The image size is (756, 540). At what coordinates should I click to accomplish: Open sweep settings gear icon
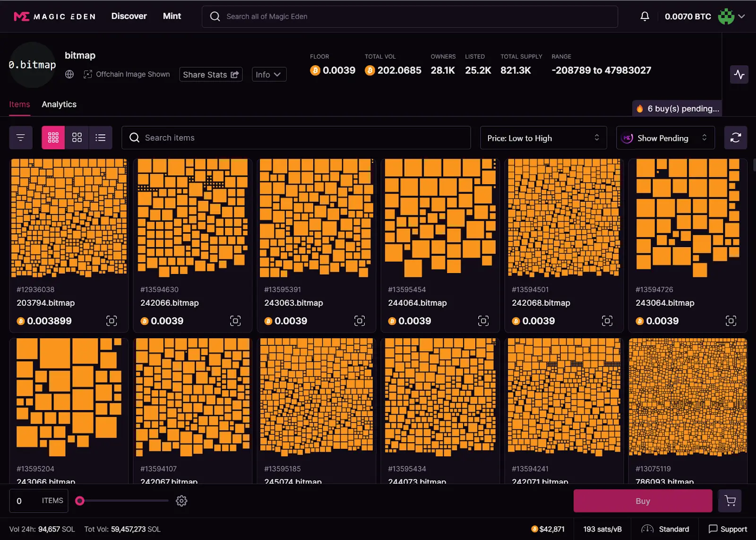coord(181,501)
